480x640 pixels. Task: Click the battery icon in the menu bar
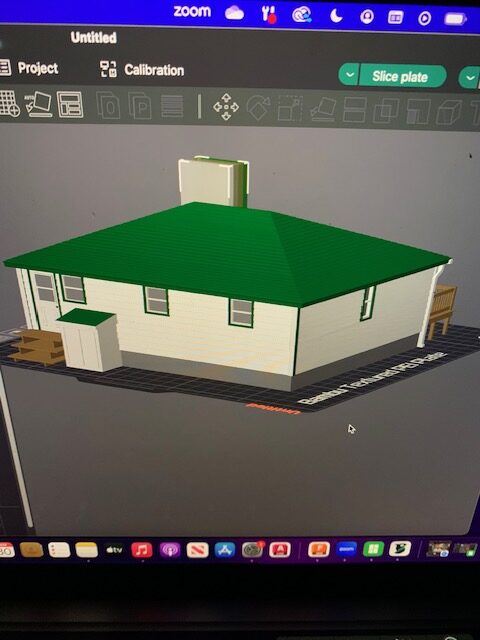pyautogui.click(x=455, y=19)
